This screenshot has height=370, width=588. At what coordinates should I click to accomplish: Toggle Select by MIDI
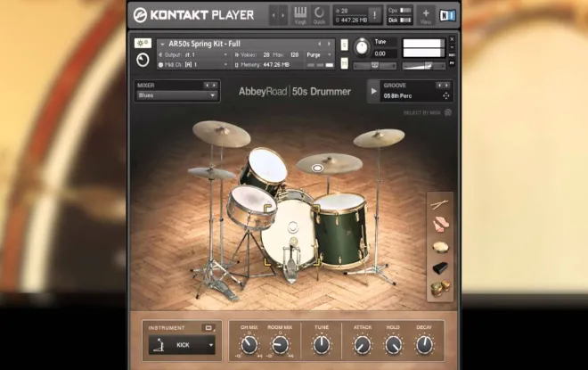pyautogui.click(x=427, y=113)
